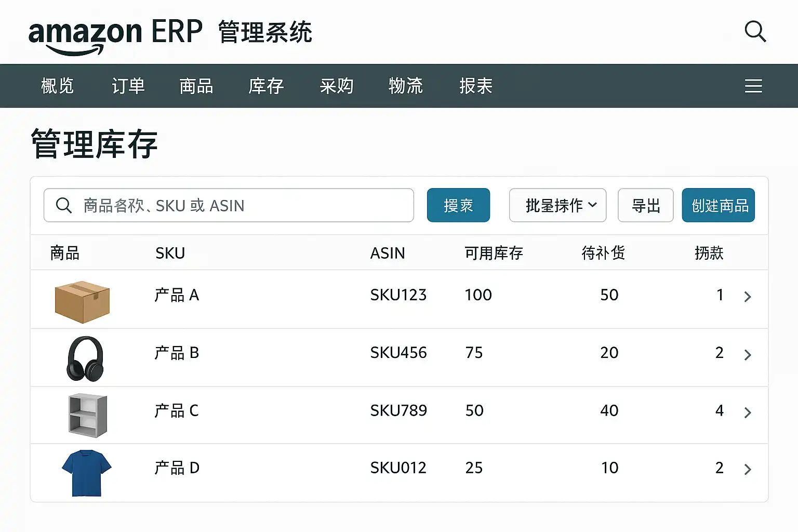Expand the 产品 B row chevron

coord(748,355)
